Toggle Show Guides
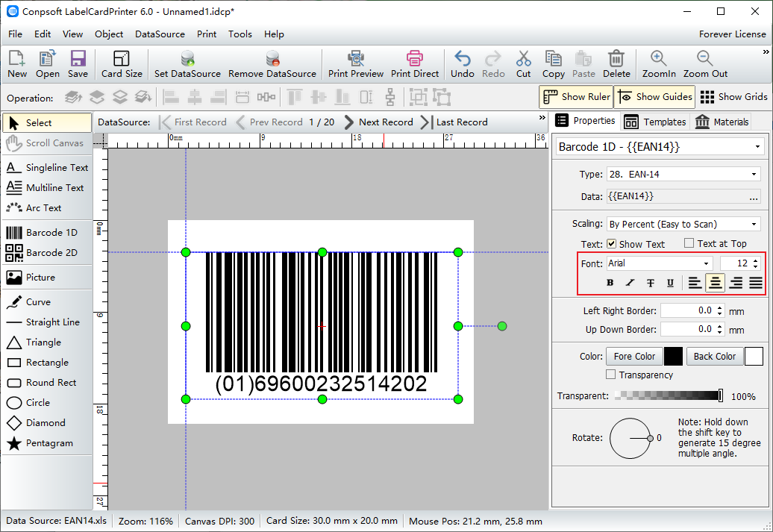This screenshot has height=532, width=773. (x=654, y=97)
